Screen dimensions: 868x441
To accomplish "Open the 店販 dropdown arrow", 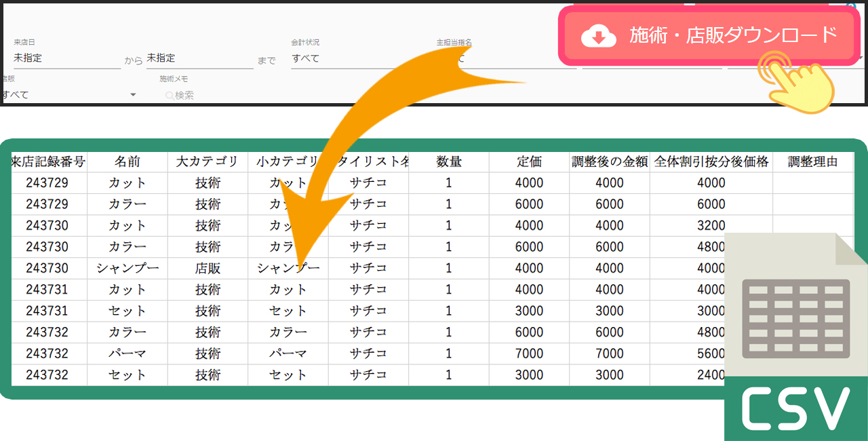I will (x=133, y=95).
